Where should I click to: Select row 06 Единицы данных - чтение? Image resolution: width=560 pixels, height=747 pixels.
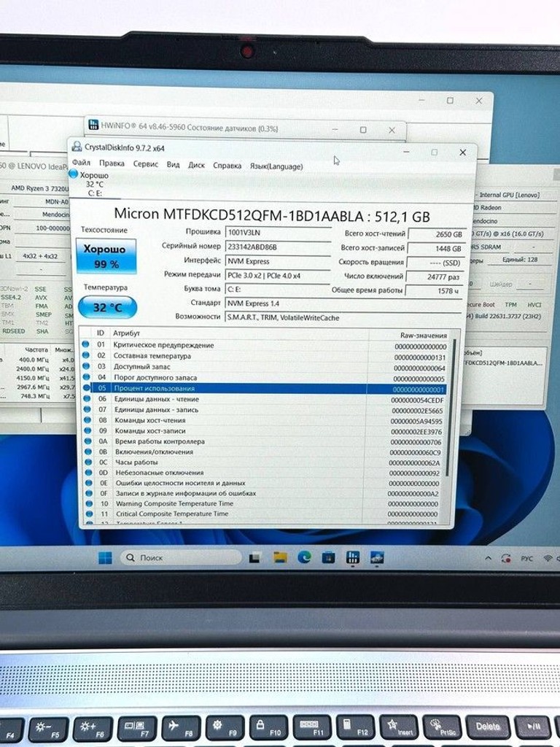[x=265, y=399]
